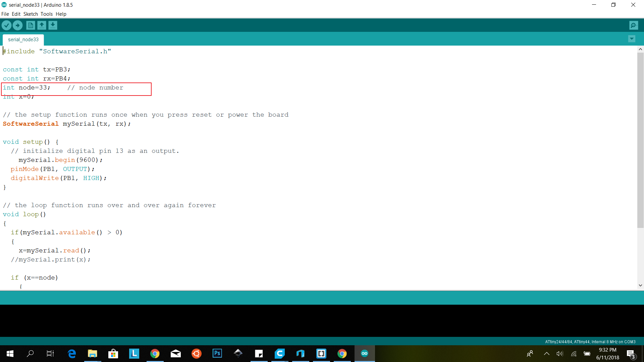Click the editor scroll down arrow

640,286
